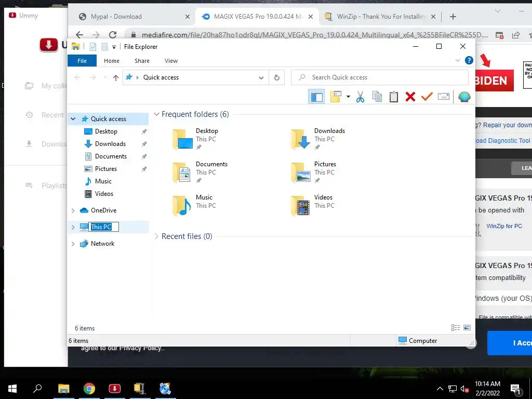The image size is (532, 399).
Task: Click the Cut scissors icon
Action: (360, 97)
